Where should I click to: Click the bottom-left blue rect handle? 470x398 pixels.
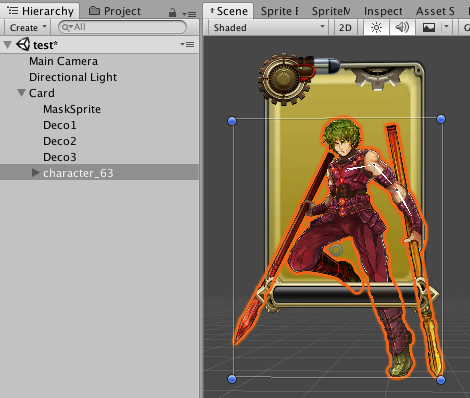(x=232, y=379)
